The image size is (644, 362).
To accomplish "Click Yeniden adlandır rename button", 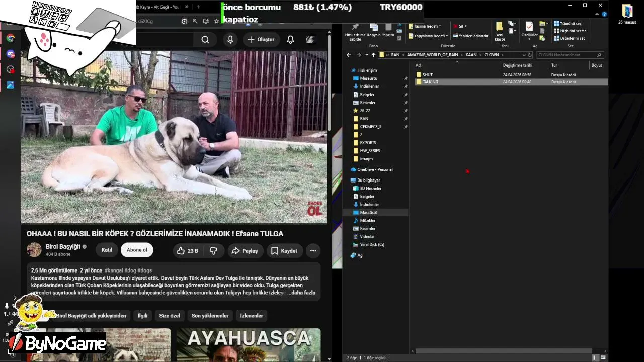I will coord(470,36).
